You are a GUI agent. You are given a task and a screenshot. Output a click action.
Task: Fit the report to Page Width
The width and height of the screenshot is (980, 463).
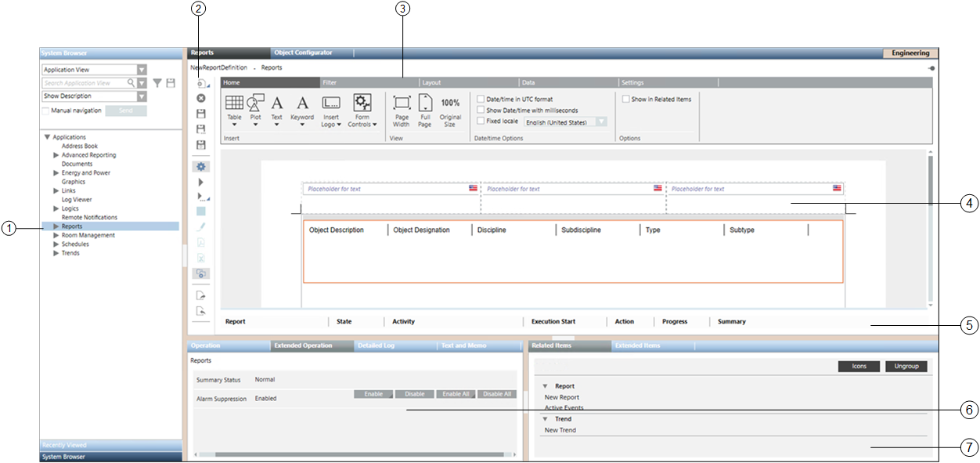click(x=401, y=103)
